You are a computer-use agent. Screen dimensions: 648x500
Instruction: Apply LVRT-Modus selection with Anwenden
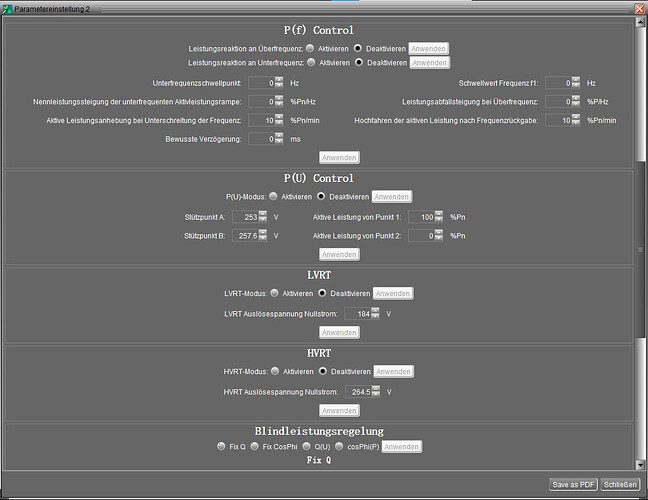coord(393,293)
